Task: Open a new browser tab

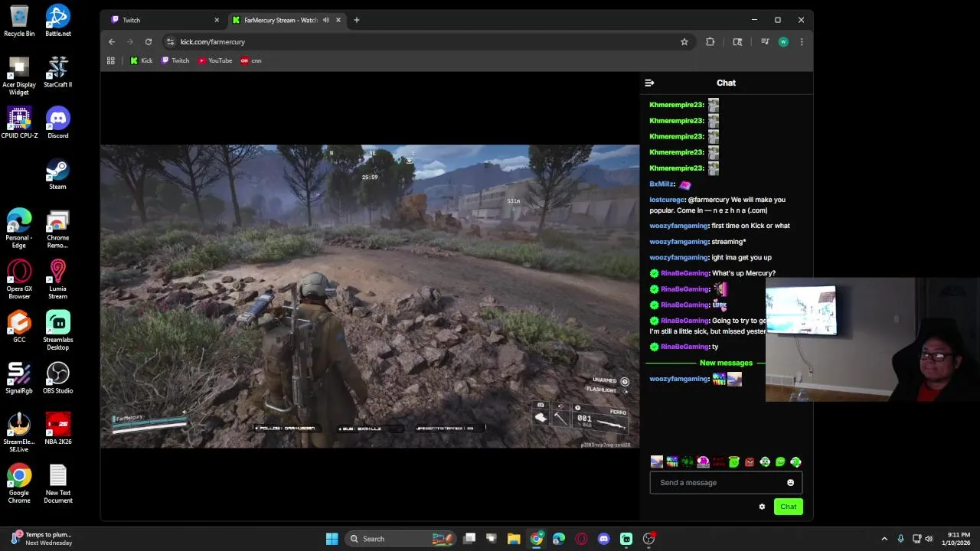Action: tap(356, 20)
